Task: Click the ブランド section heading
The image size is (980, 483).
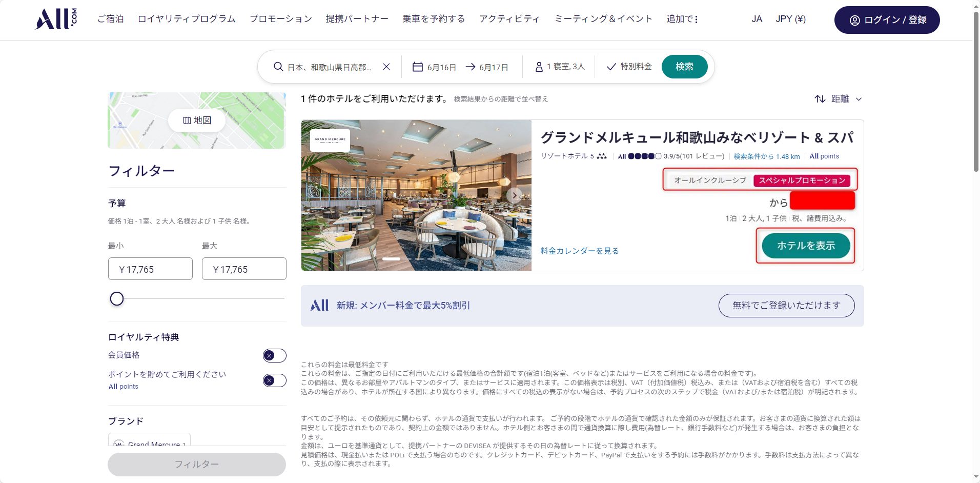Action: (126, 421)
